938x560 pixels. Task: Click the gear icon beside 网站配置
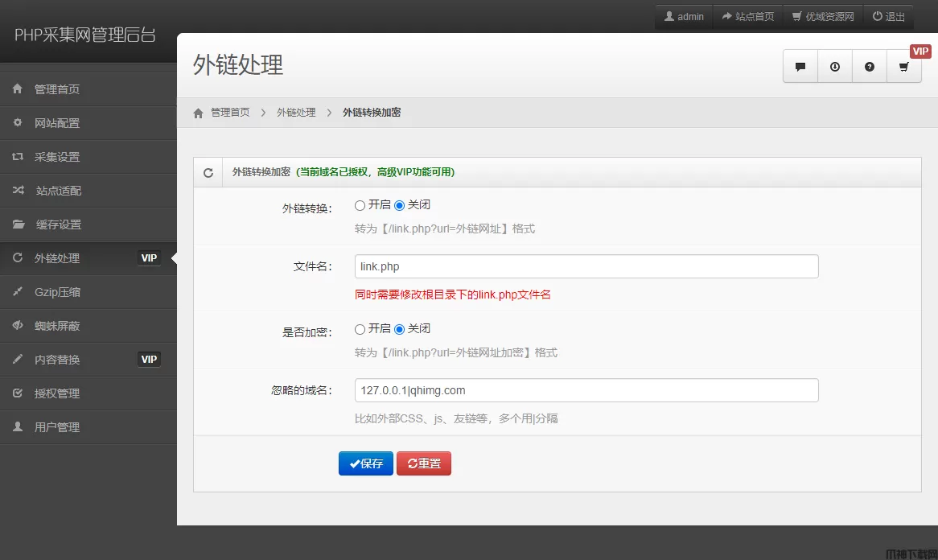pyautogui.click(x=18, y=123)
